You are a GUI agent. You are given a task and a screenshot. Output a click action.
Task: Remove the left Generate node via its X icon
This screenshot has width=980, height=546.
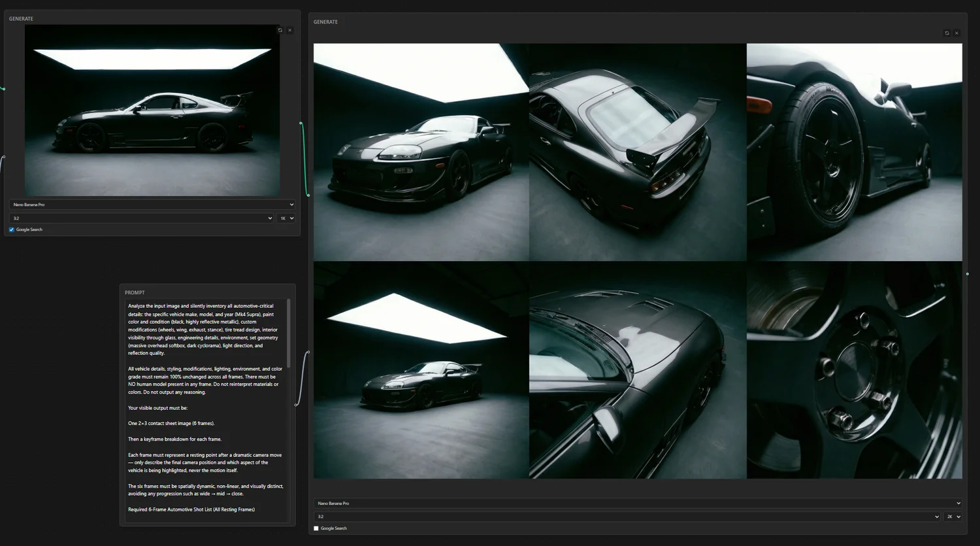tap(289, 30)
